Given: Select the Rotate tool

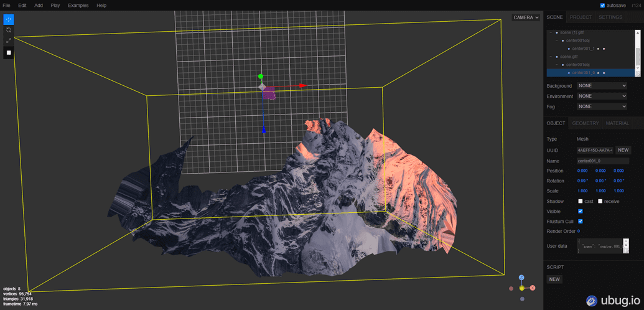Looking at the screenshot, I should tap(9, 30).
